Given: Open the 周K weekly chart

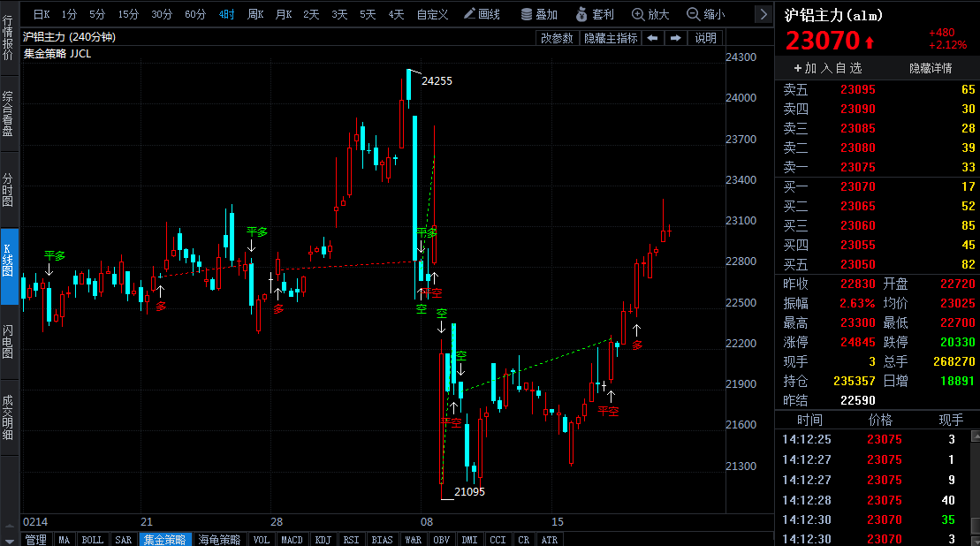Looking at the screenshot, I should coord(255,14).
